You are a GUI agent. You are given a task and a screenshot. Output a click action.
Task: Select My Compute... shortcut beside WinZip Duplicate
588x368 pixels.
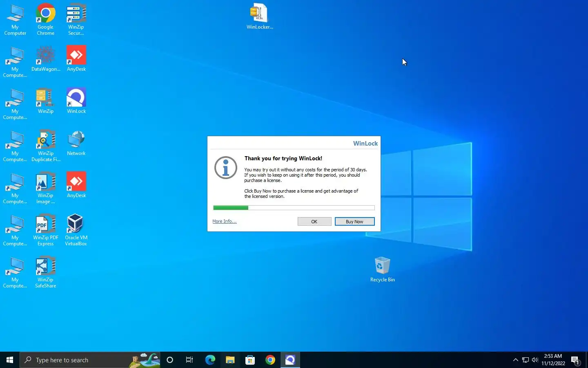15,146
